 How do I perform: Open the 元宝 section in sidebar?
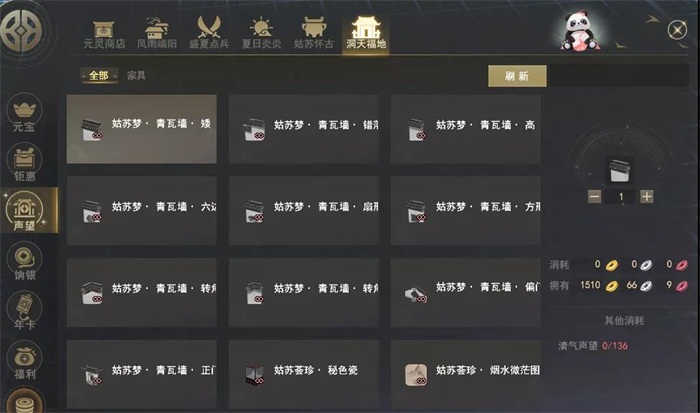[24, 113]
